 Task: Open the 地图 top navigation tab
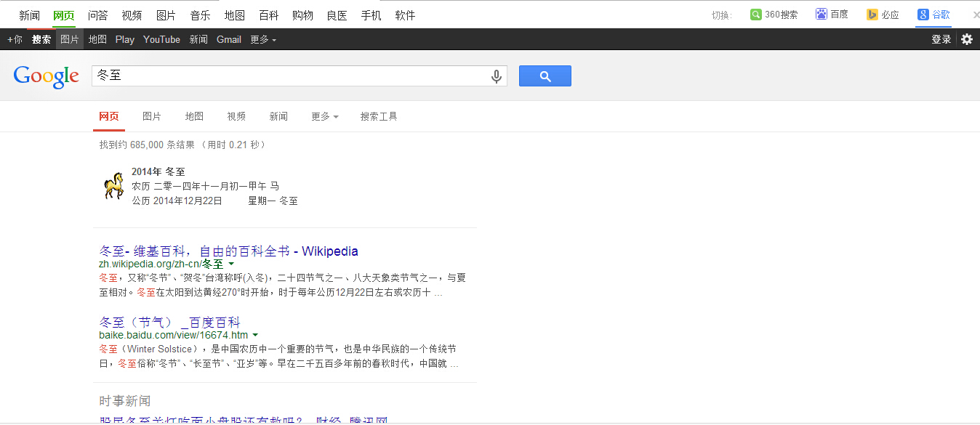[235, 15]
